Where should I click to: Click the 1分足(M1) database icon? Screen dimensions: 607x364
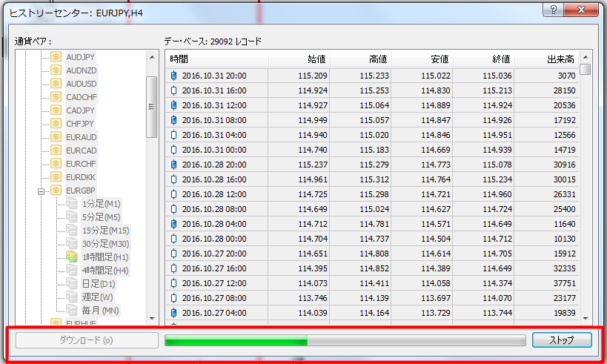[x=72, y=203]
